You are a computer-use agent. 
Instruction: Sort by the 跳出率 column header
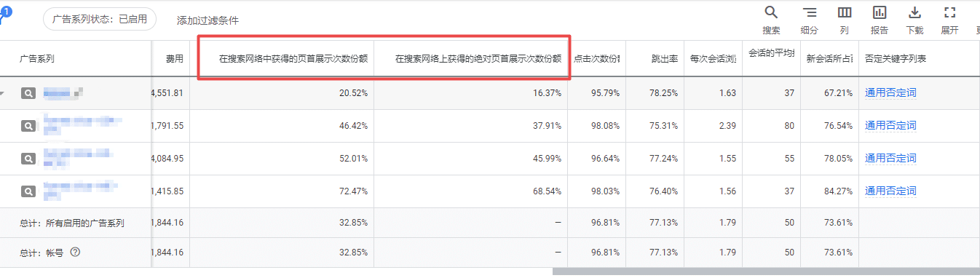pos(665,58)
